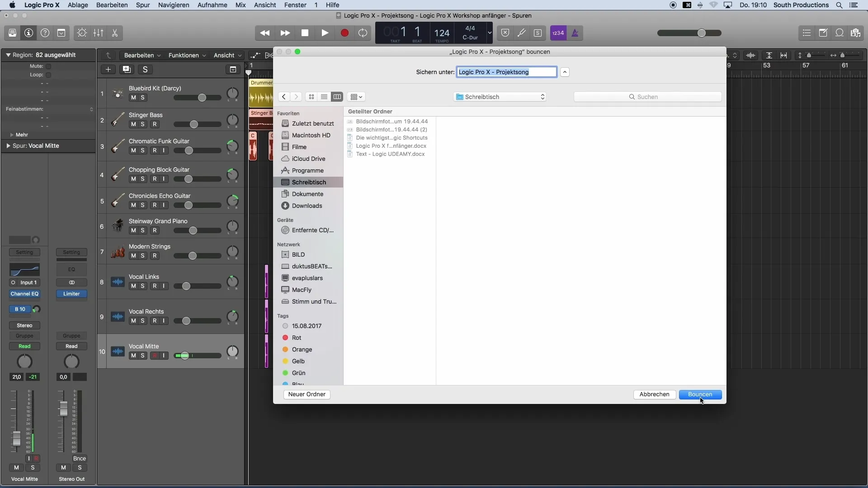Toggle Cycle mode in the transport

(363, 33)
